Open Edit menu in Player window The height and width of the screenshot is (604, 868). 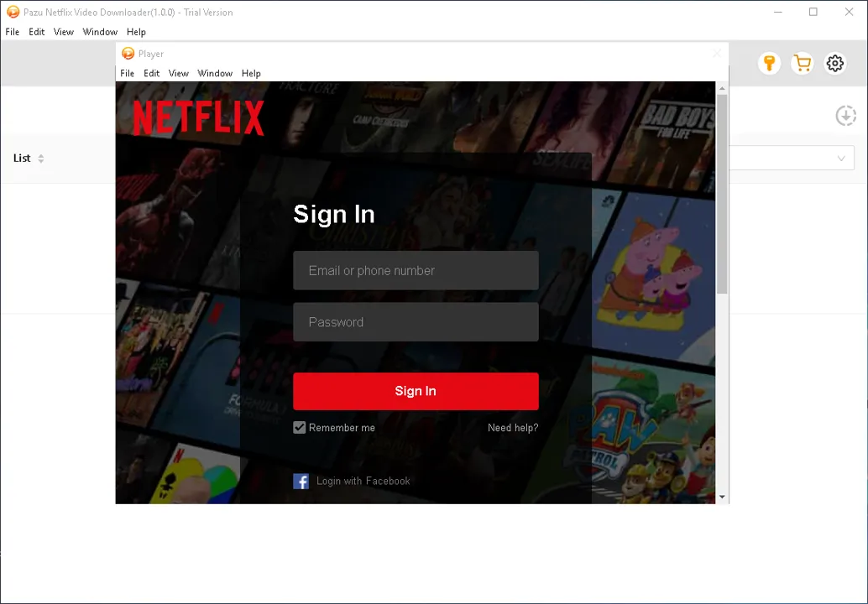pos(152,74)
